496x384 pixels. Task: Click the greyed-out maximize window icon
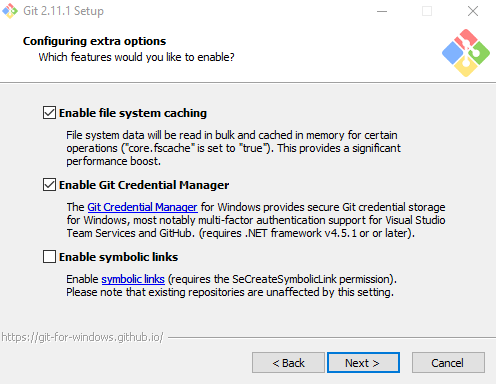(x=427, y=11)
